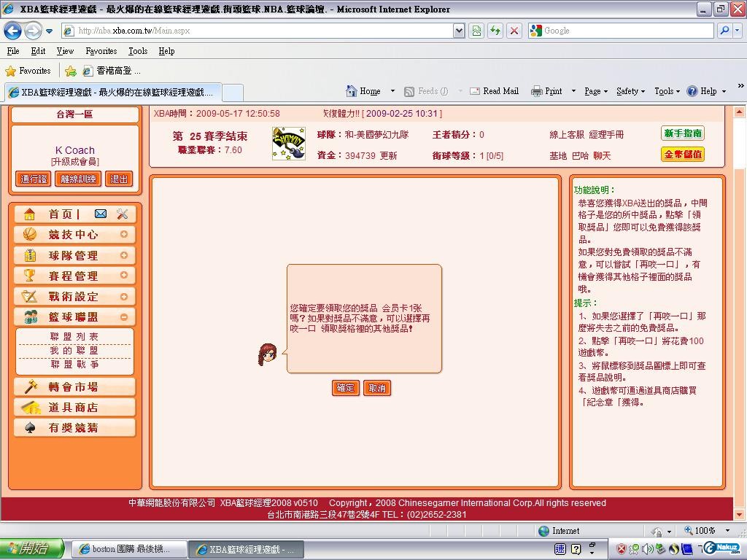Open the File menu
This screenshot has width=747, height=560.
[x=13, y=51]
